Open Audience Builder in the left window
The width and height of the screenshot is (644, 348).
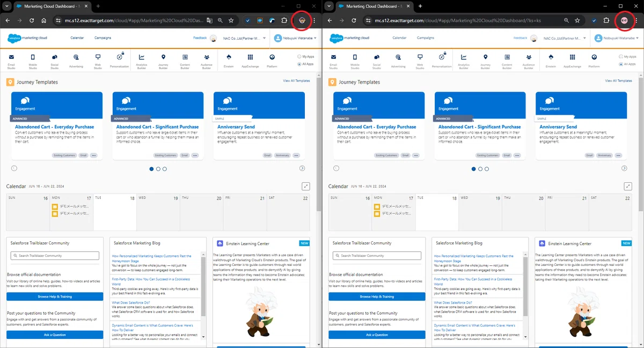click(x=206, y=61)
